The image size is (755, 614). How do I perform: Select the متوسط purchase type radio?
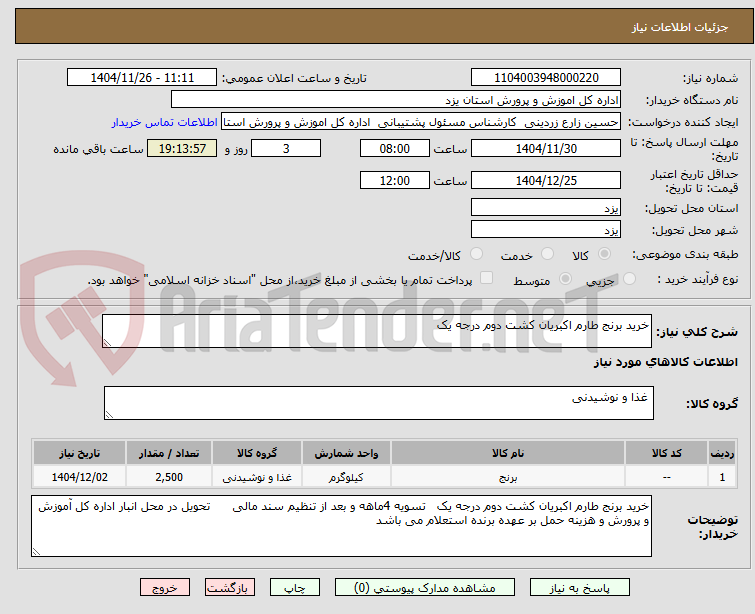pyautogui.click(x=565, y=279)
